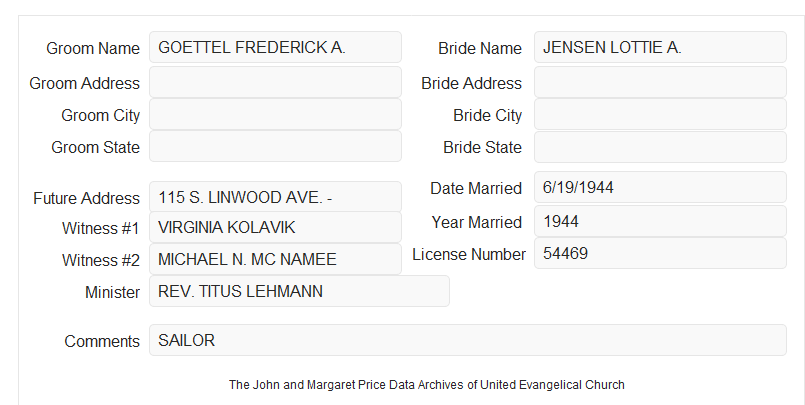Click into the Bride City field

660,114
